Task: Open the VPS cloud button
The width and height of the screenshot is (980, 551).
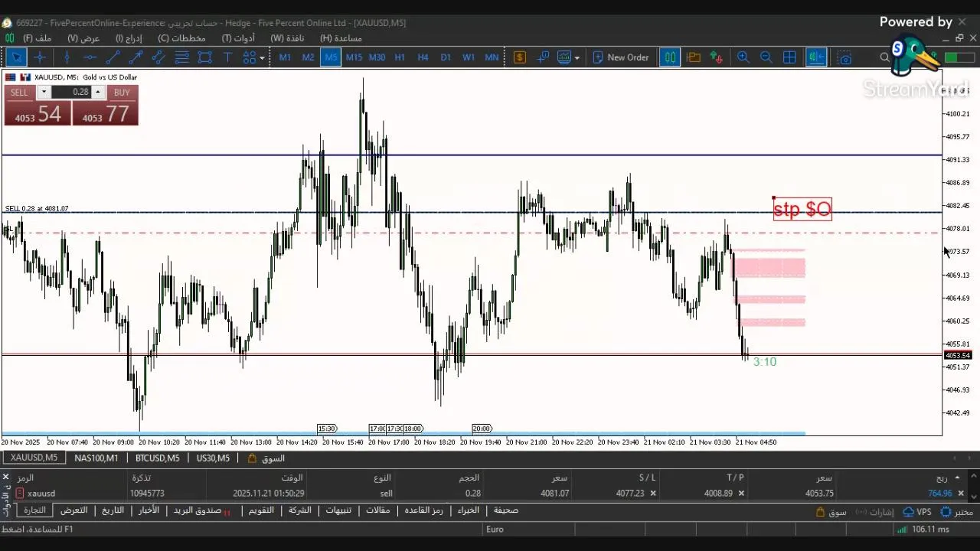Action: point(917,512)
